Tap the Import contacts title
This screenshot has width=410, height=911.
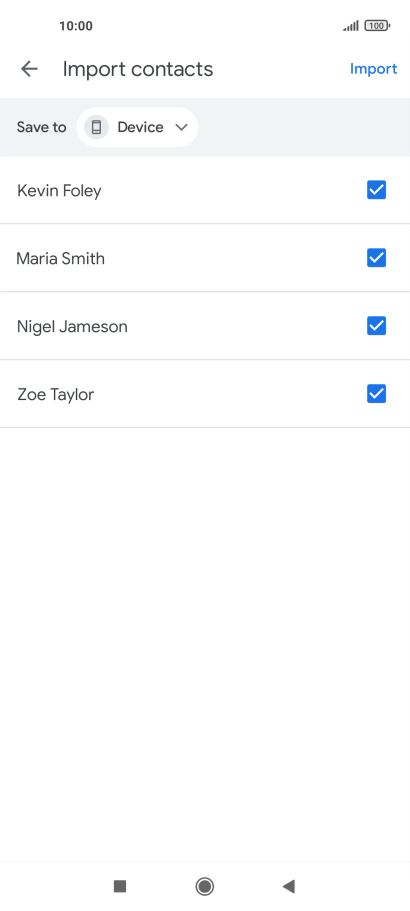click(138, 69)
